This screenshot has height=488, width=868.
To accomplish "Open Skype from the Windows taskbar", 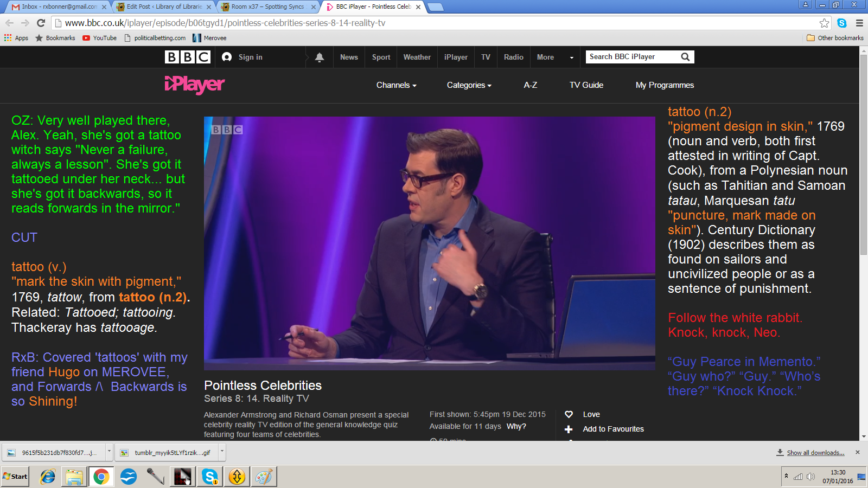I will click(x=209, y=477).
